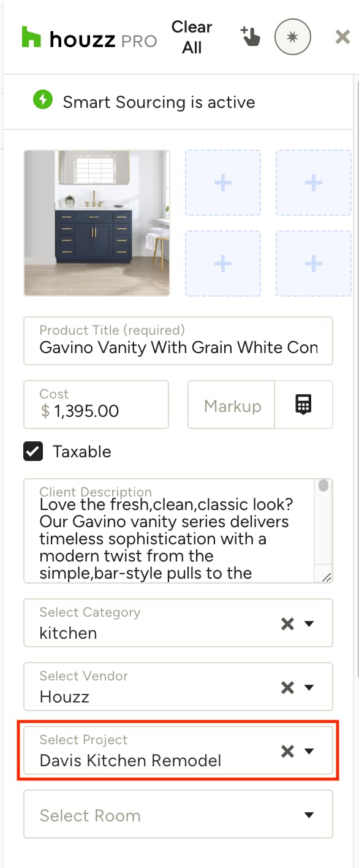This screenshot has width=359, height=868.
Task: Clear the kitchen category selection
Action: 287,624
